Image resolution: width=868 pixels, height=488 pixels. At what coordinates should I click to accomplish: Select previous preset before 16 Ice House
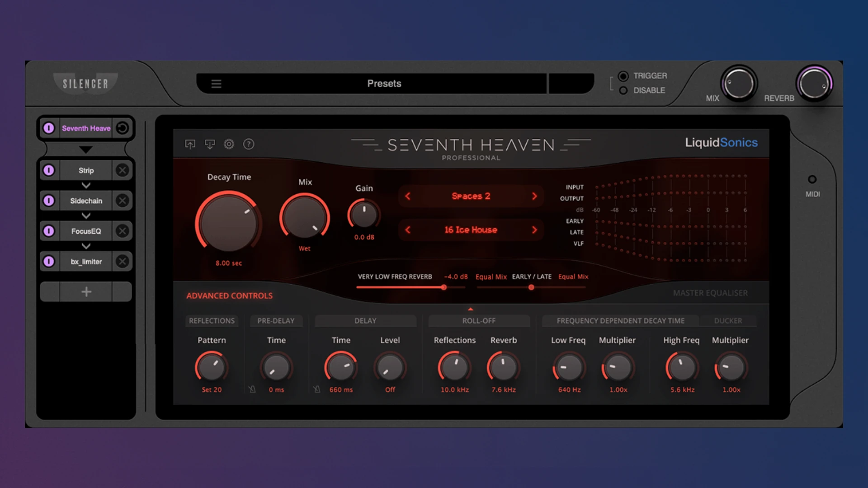(408, 230)
